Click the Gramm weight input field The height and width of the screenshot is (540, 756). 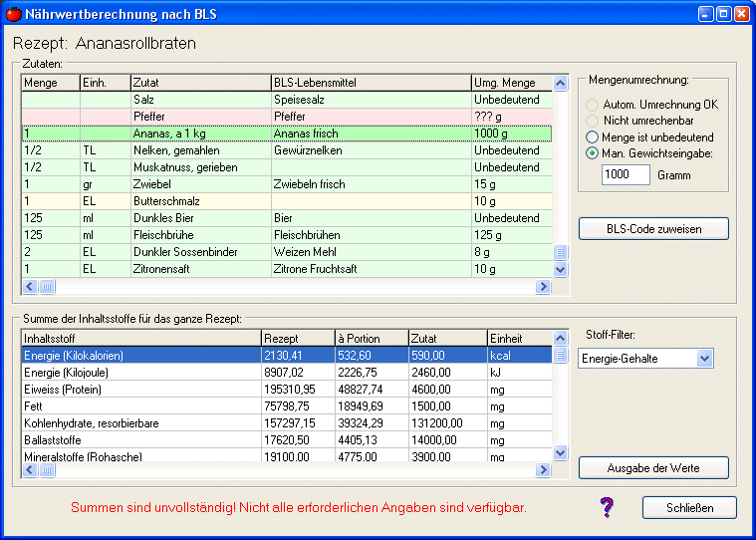(x=626, y=175)
